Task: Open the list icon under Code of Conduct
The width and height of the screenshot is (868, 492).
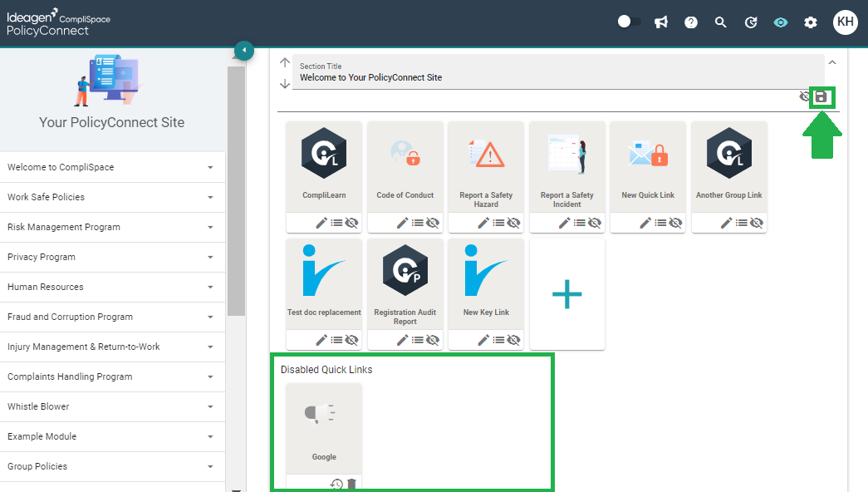Action: 418,223
